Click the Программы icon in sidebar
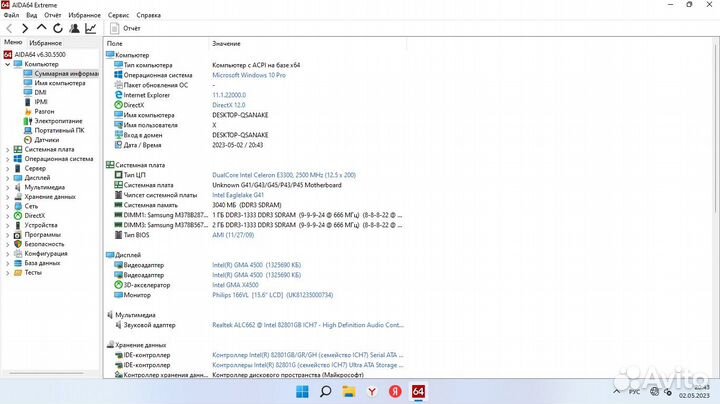Image resolution: width=720 pixels, height=404 pixels. pos(18,235)
